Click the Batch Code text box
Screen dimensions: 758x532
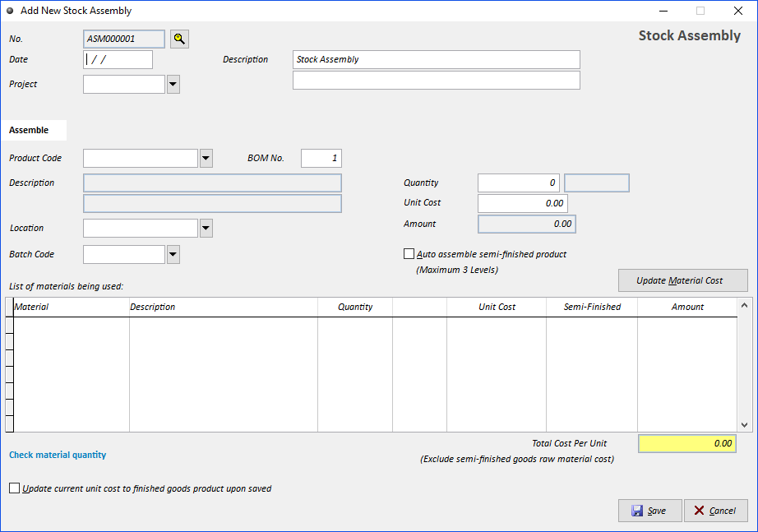(124, 254)
